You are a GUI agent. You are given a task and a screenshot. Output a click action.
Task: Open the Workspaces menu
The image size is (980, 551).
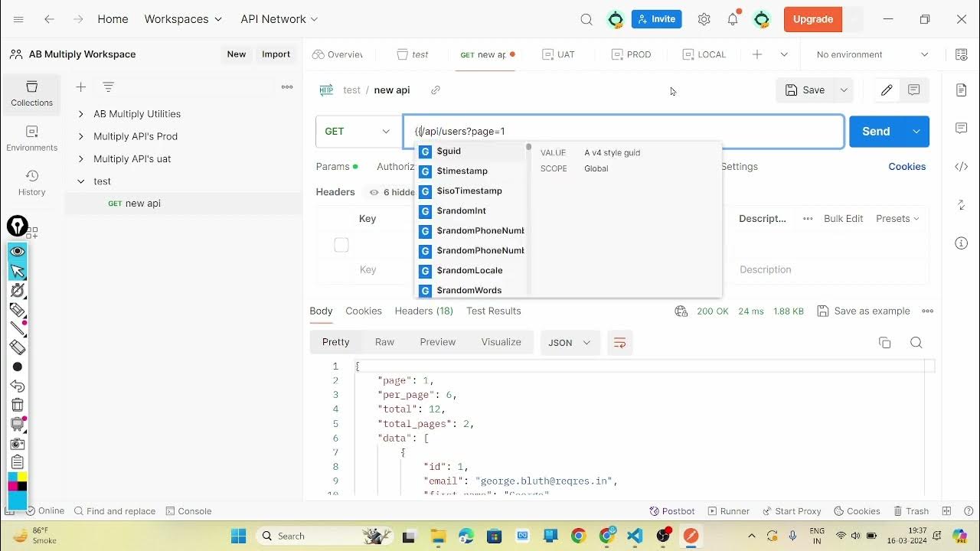tap(183, 19)
